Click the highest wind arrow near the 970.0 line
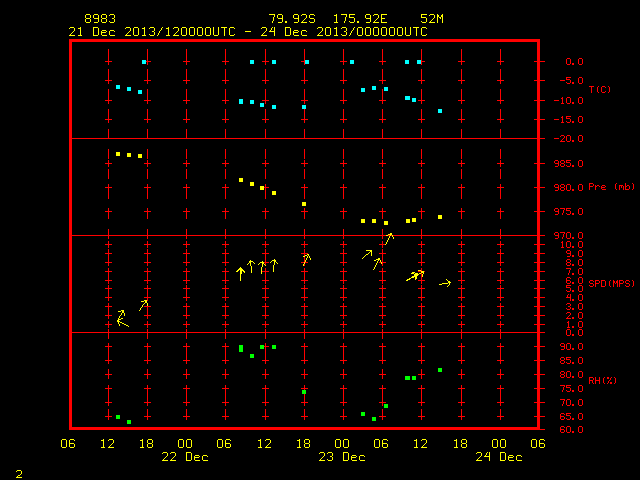Screen dimensions: 640x480 pos(389,239)
